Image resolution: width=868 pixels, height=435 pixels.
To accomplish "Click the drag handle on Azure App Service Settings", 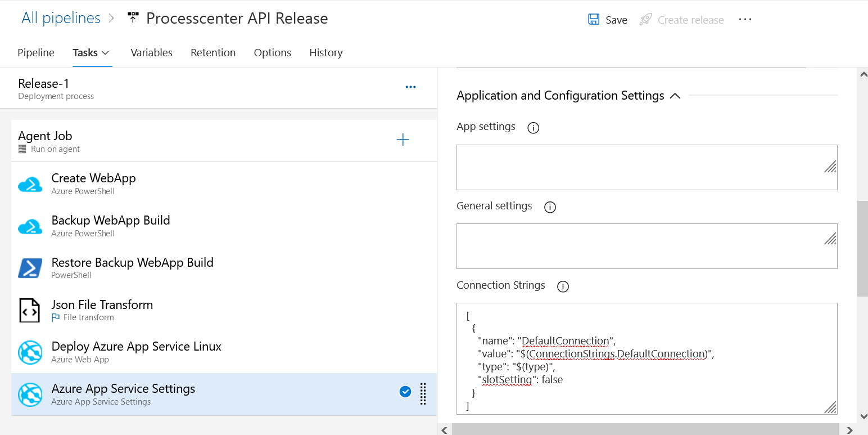I will click(x=423, y=394).
